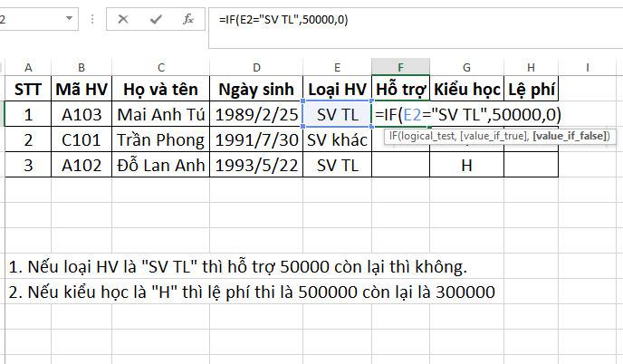
Task: Open Insert Function with the fx icon
Action: pyautogui.click(x=188, y=19)
